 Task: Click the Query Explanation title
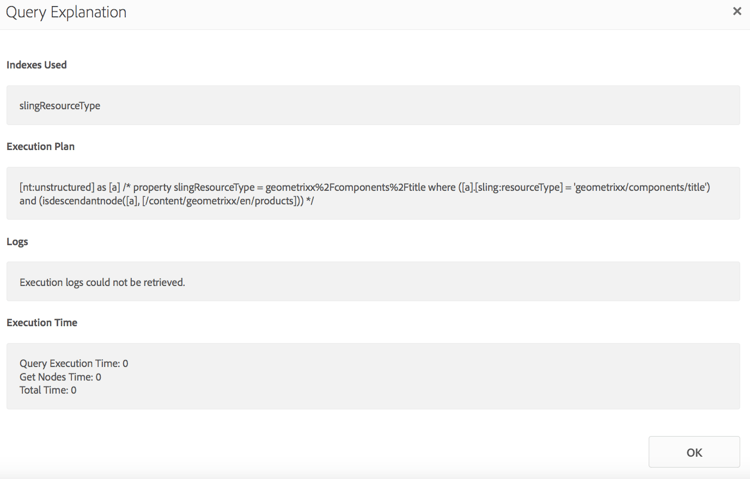point(66,13)
